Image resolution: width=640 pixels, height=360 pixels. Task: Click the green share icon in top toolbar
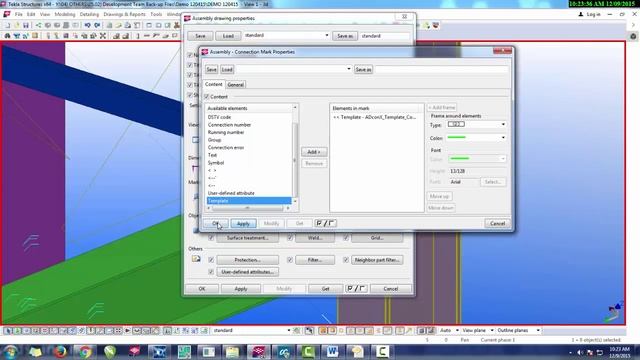click(38, 25)
